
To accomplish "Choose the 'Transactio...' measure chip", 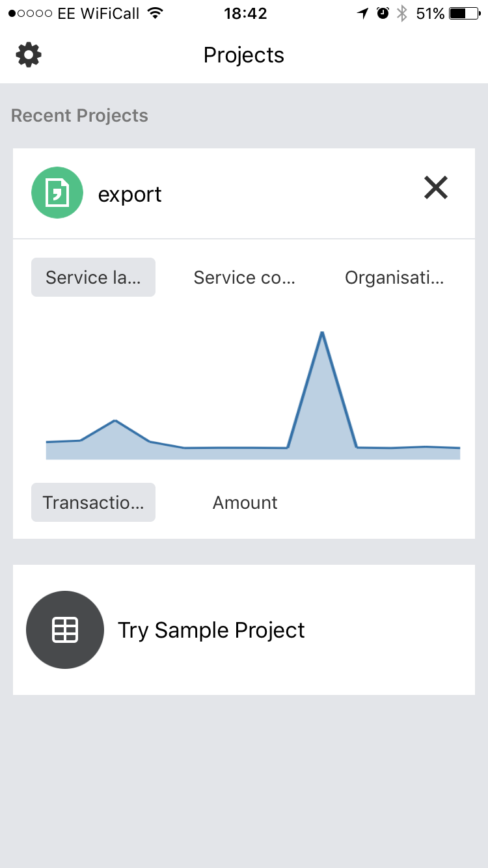I will coord(93,502).
